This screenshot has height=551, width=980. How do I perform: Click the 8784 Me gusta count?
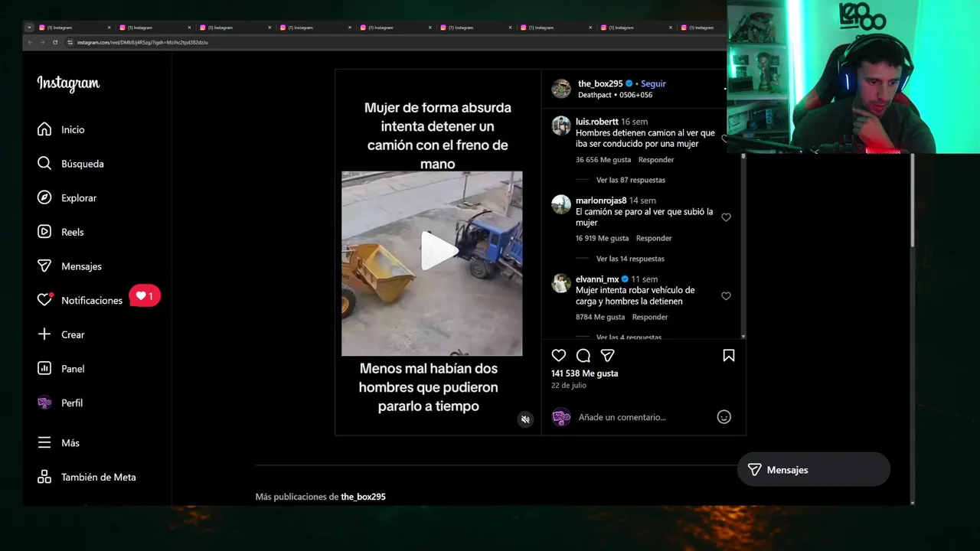600,317
